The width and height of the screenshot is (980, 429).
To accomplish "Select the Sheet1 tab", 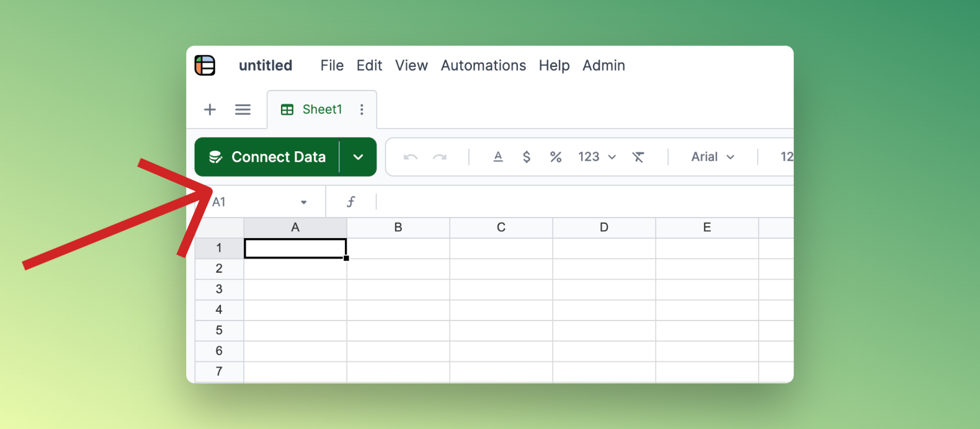I will pyautogui.click(x=322, y=110).
